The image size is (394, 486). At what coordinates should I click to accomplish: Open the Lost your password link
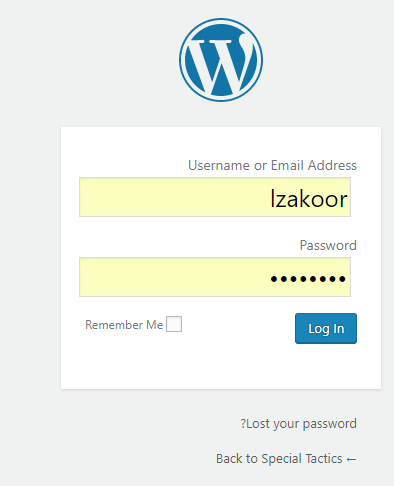coord(299,424)
